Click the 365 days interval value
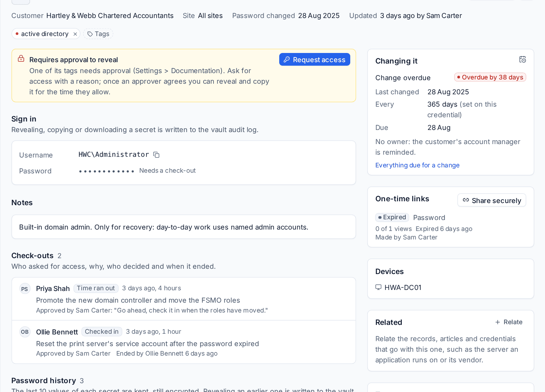The image size is (545, 392). click(x=443, y=104)
